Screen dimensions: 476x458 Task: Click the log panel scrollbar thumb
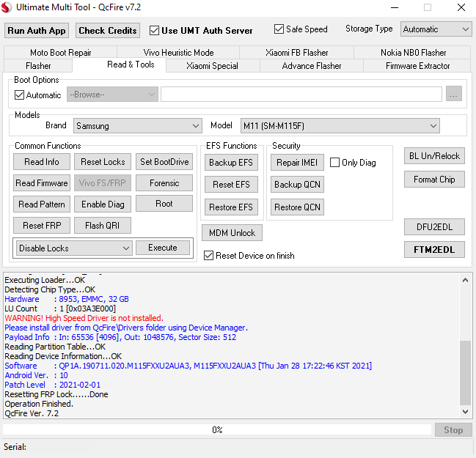465,373
